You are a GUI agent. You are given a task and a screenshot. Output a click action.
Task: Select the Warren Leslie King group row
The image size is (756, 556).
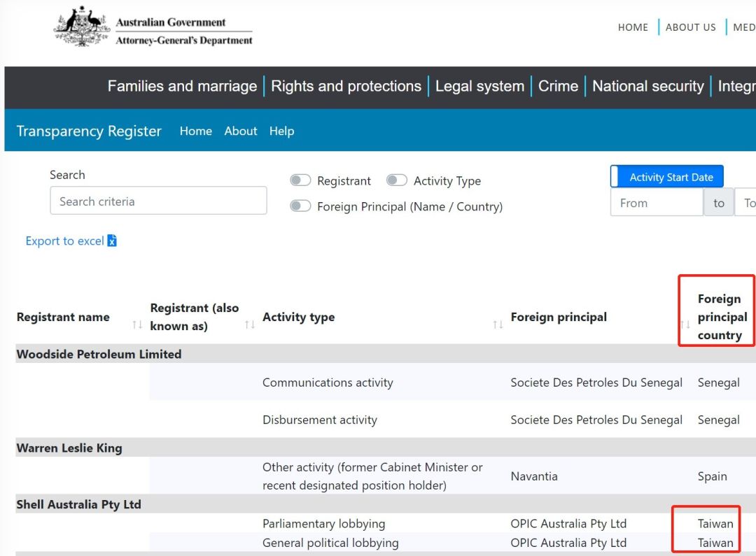[x=386, y=448]
